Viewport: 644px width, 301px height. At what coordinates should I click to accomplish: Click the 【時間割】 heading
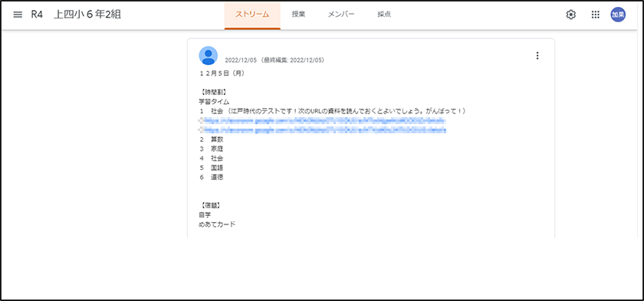(x=213, y=92)
